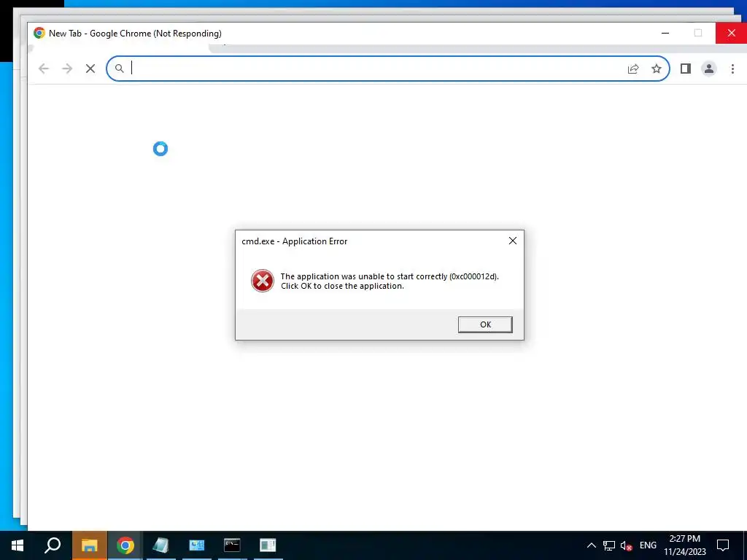Open File Explorer from the taskbar
Viewport: 747px width, 560px height.
point(89,545)
